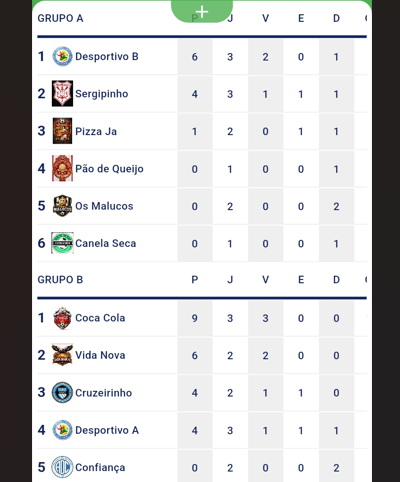Tap the Os Malucos badge icon
Viewport: 400px width, 482px height.
tap(62, 206)
